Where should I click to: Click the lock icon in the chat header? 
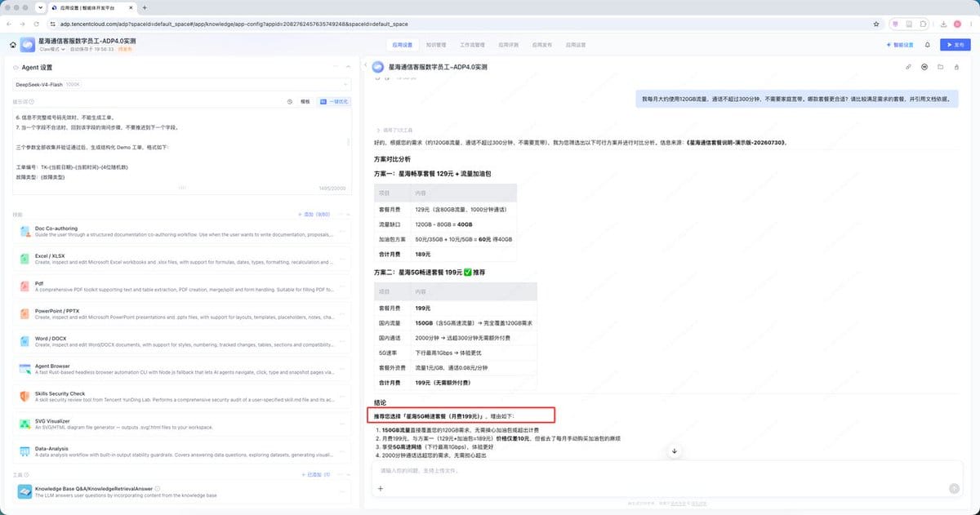[956, 67]
